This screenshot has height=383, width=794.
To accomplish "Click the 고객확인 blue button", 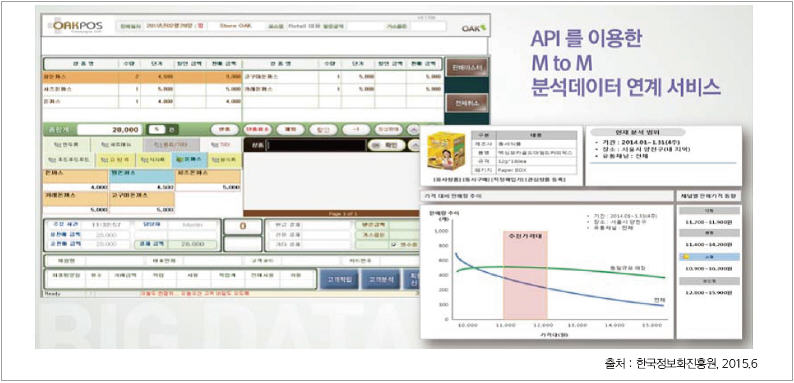I will point(338,279).
